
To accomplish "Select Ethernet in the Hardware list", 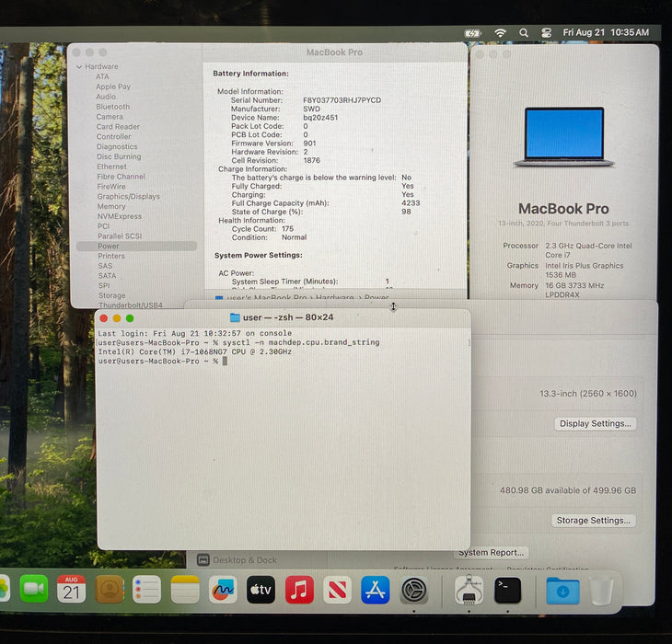I will 112,167.
